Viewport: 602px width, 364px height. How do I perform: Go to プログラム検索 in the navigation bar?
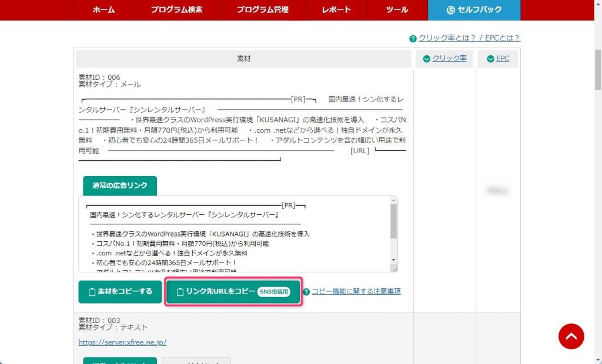pyautogui.click(x=177, y=10)
